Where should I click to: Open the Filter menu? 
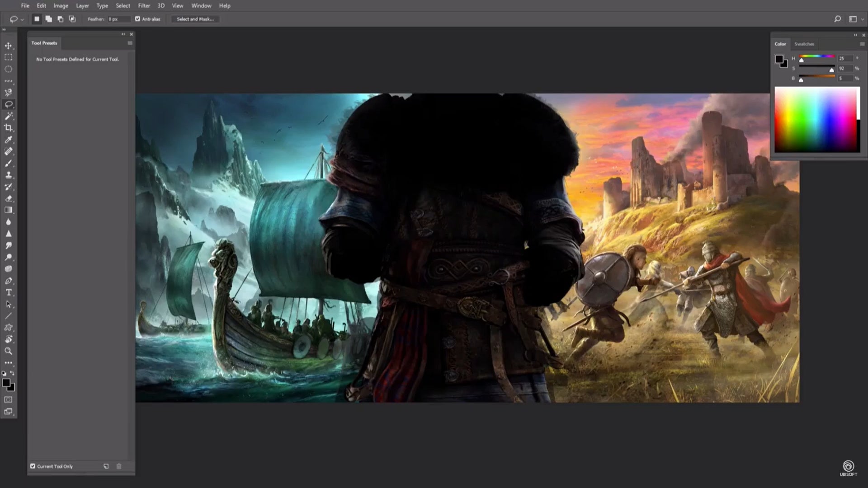(144, 6)
